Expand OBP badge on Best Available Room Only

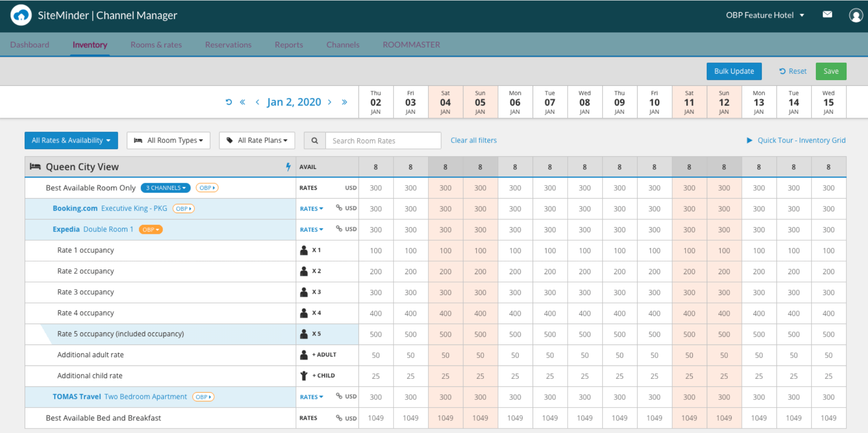pyautogui.click(x=207, y=188)
